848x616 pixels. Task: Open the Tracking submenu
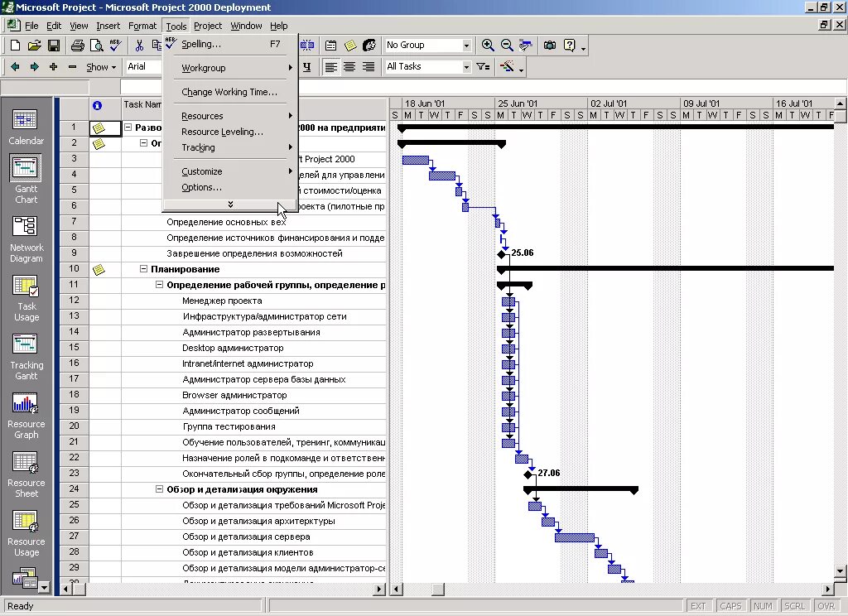point(230,147)
